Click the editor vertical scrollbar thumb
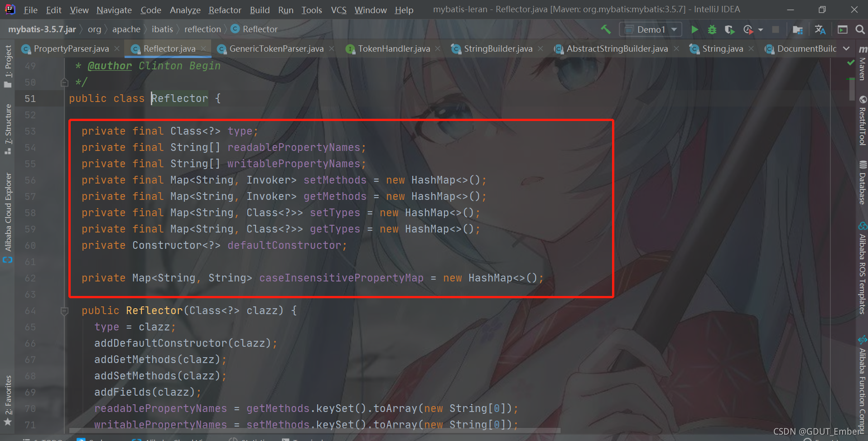 (852, 90)
